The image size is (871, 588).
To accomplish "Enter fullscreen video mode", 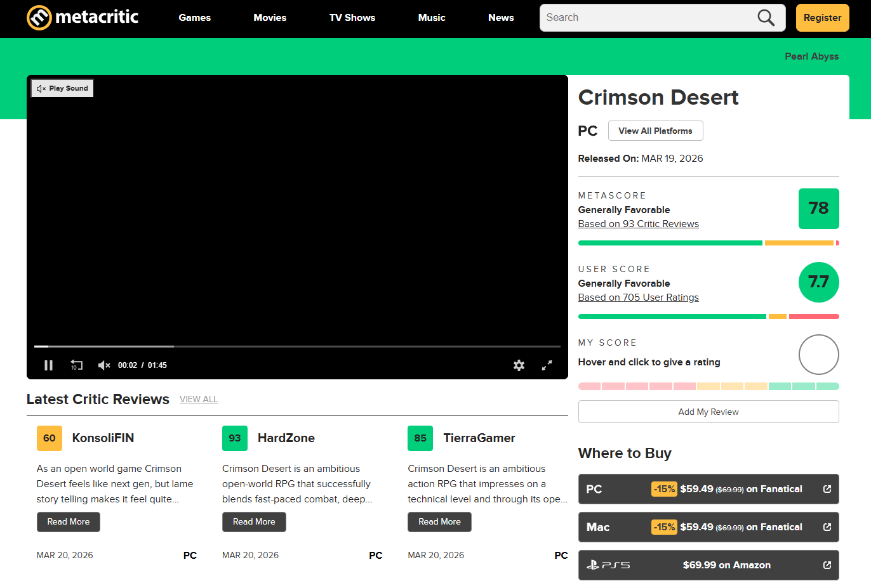I will (x=547, y=365).
